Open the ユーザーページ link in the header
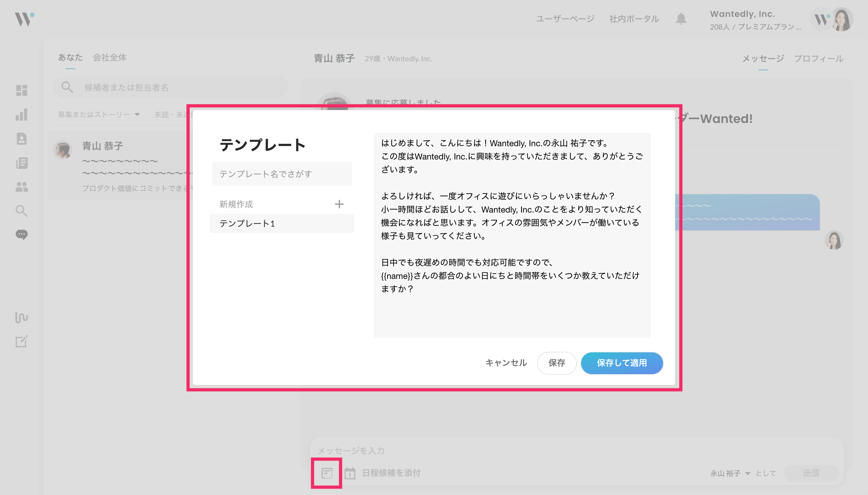 [x=565, y=19]
